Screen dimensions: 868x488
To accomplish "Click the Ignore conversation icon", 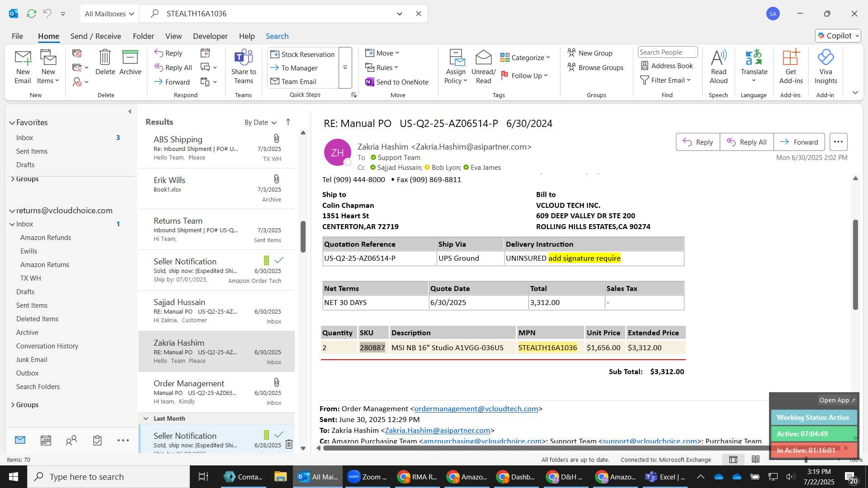I will 77,54.
